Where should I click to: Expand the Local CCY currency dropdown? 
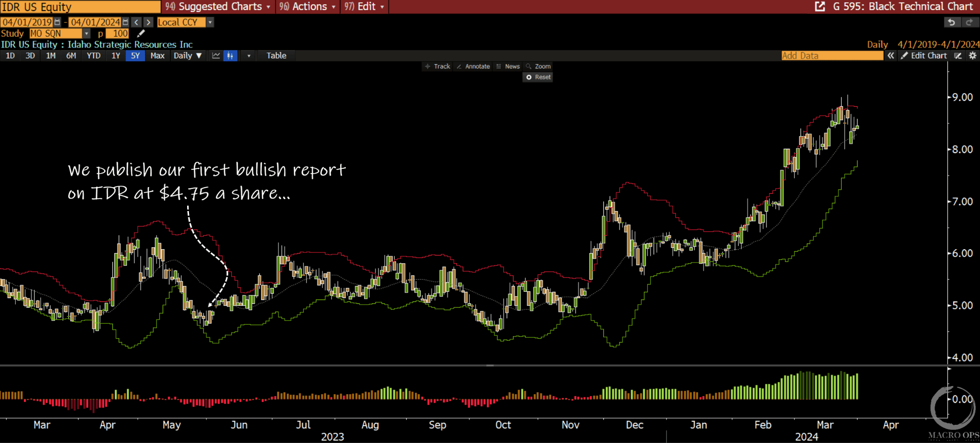point(210,22)
